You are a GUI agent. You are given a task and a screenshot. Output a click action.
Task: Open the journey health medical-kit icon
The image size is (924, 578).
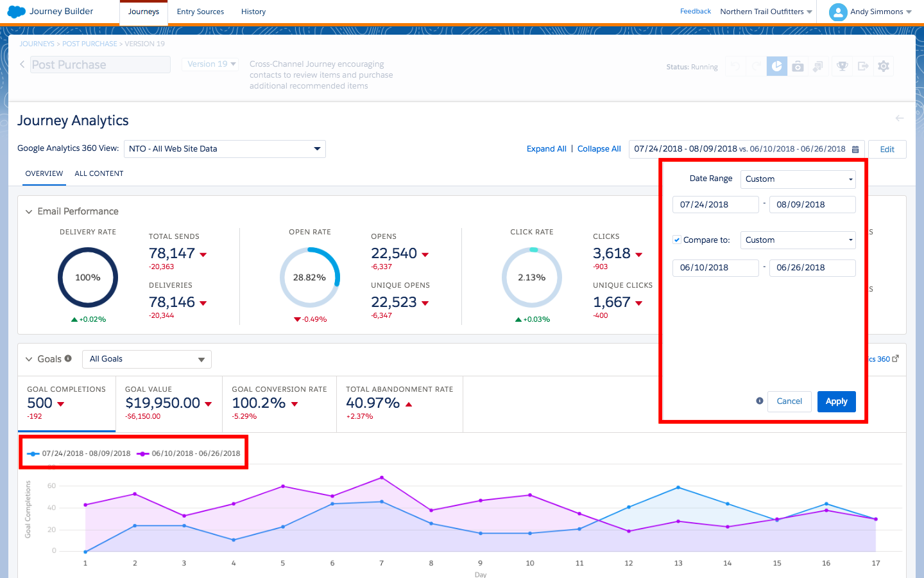pos(798,66)
